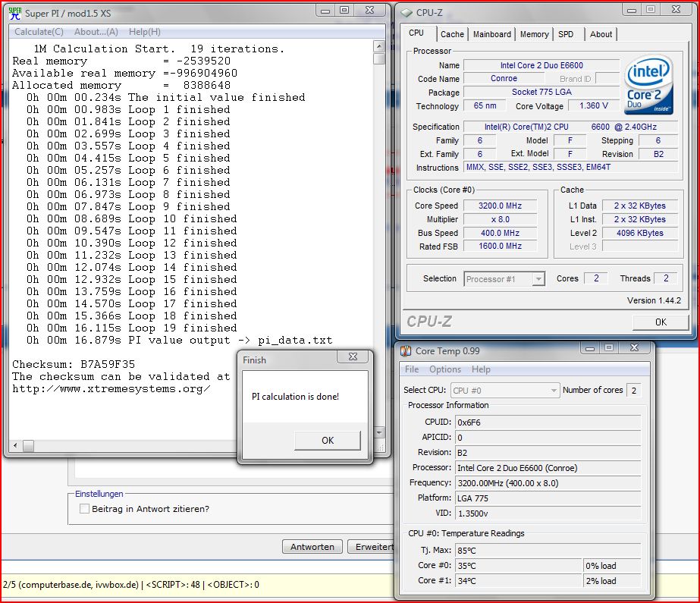This screenshot has width=700, height=603.
Task: Click the Core #0 temperature 35°C
Action: pos(519,566)
